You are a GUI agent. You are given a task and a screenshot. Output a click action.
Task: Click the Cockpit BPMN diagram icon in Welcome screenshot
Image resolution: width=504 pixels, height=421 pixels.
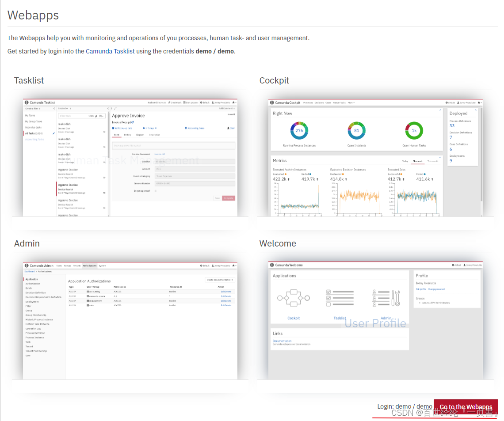294,298
